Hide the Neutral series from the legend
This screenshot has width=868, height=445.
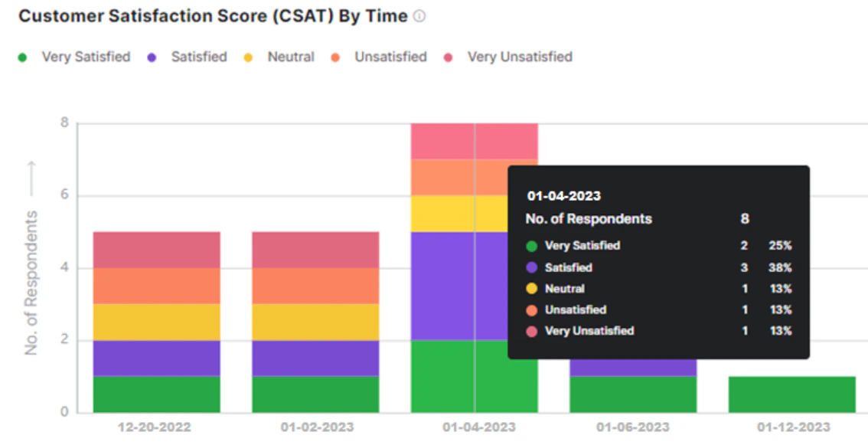click(291, 57)
